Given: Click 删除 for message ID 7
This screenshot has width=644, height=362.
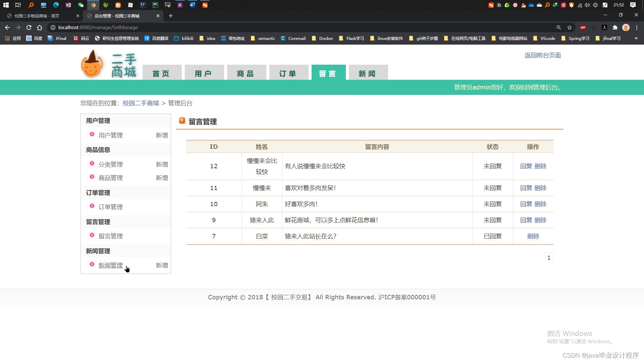Looking at the screenshot, I should pos(533,236).
